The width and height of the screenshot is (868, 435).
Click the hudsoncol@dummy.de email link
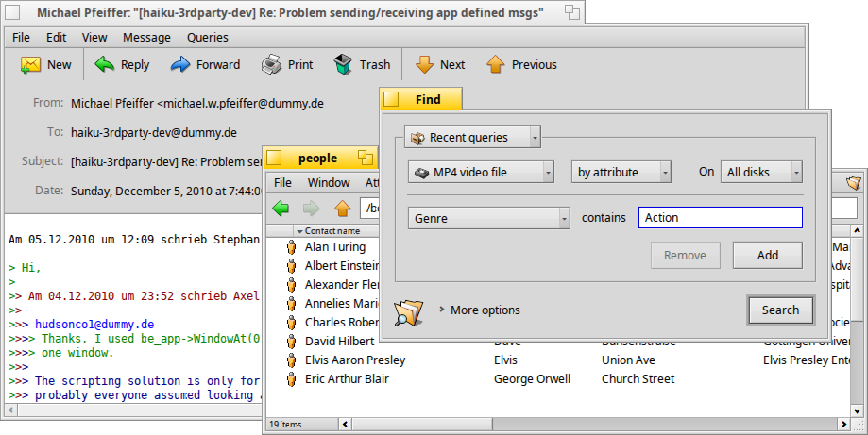click(94, 325)
